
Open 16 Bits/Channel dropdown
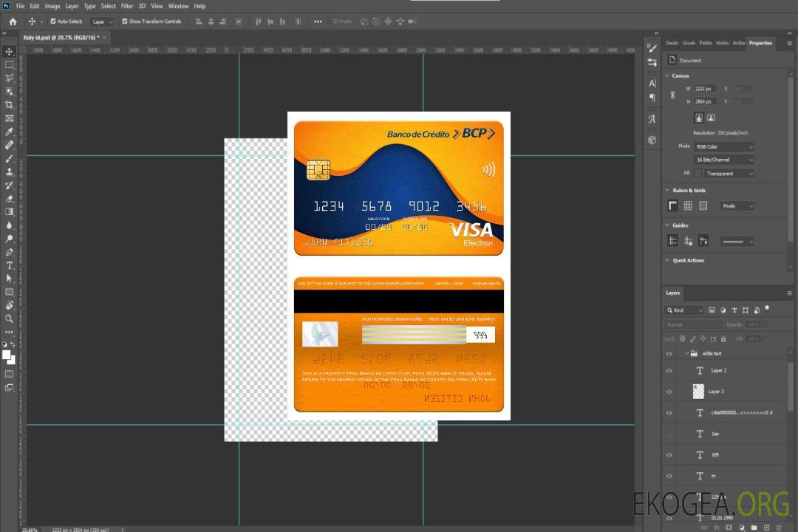pos(723,160)
